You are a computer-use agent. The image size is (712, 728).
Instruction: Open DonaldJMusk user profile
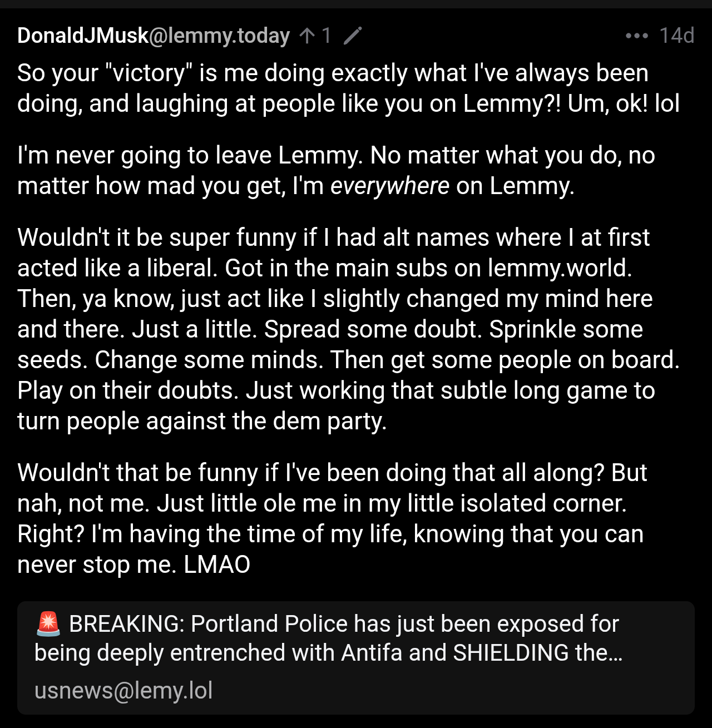tap(83, 36)
